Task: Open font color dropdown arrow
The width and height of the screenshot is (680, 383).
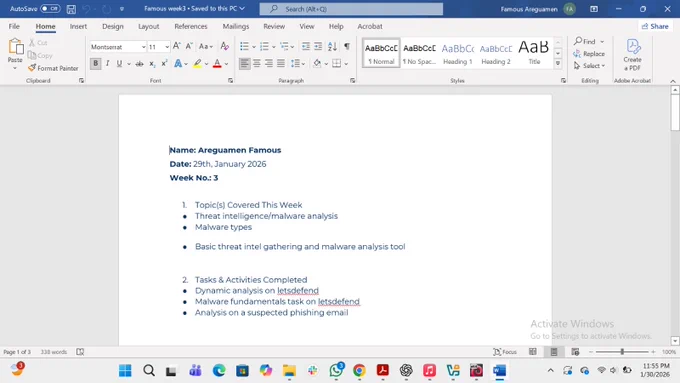Action: pyautogui.click(x=226, y=64)
